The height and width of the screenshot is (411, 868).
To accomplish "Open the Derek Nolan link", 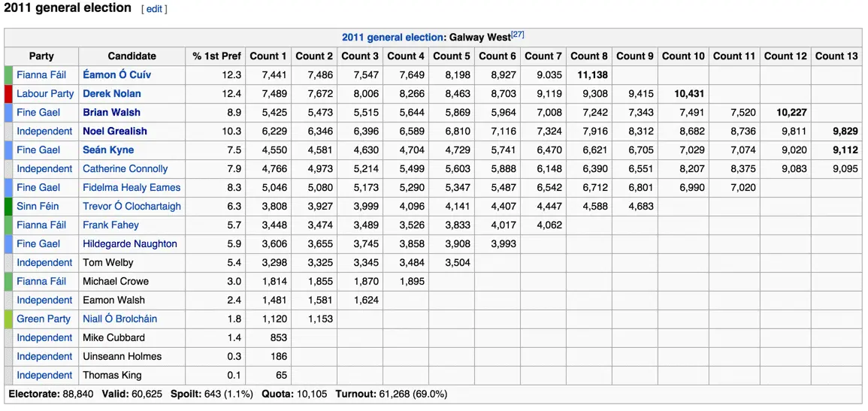I will point(112,93).
